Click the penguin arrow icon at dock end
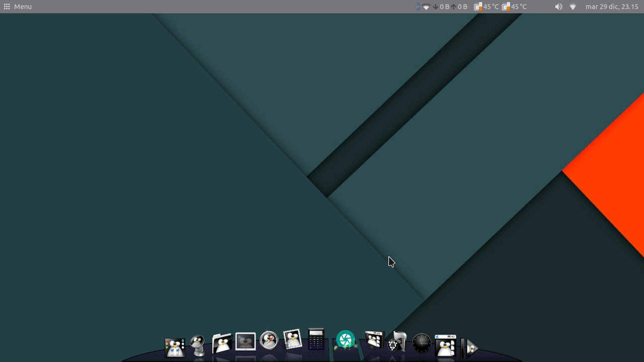 (470, 347)
